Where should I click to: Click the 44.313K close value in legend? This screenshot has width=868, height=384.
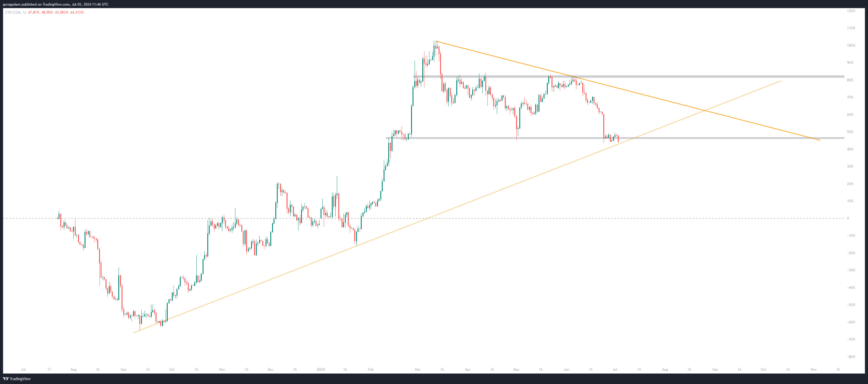[x=77, y=12]
